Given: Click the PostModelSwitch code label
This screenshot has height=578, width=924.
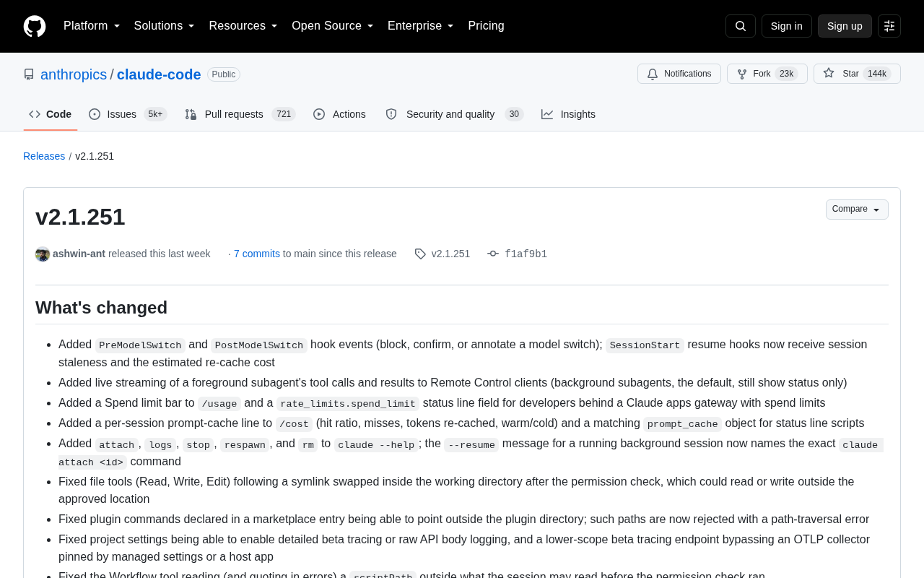Looking at the screenshot, I should (259, 345).
